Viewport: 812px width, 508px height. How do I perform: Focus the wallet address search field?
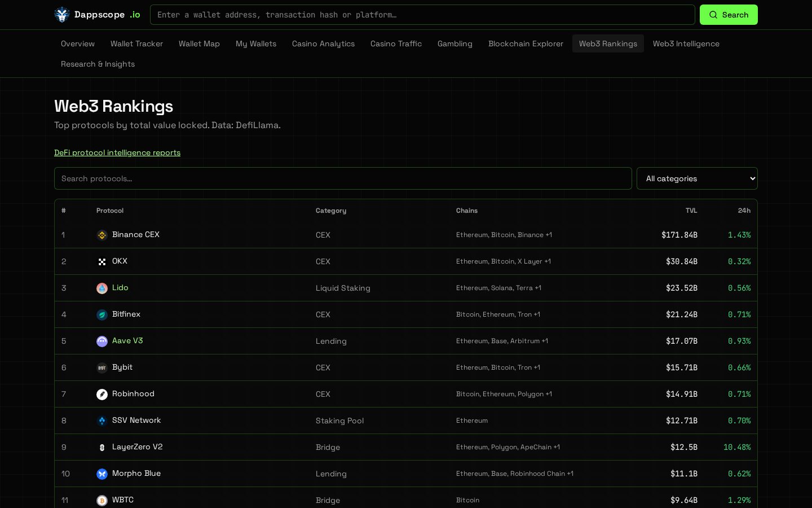(422, 15)
